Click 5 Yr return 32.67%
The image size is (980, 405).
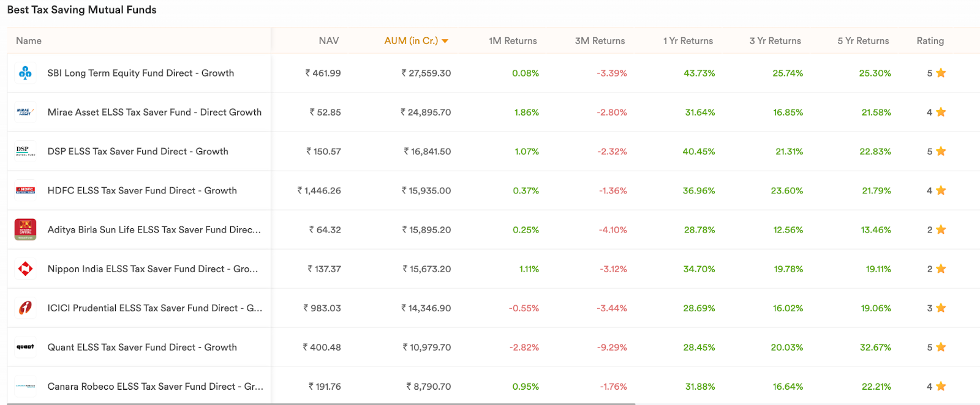[x=875, y=347]
